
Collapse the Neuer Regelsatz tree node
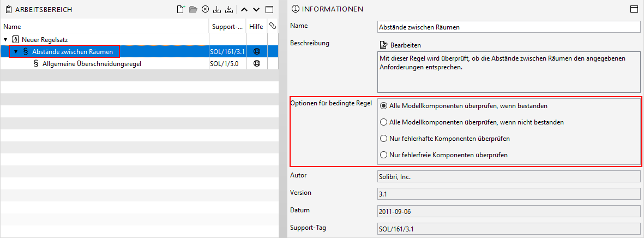tap(6, 40)
